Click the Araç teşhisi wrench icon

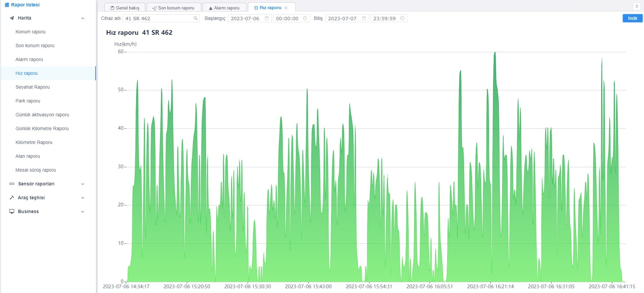point(12,198)
